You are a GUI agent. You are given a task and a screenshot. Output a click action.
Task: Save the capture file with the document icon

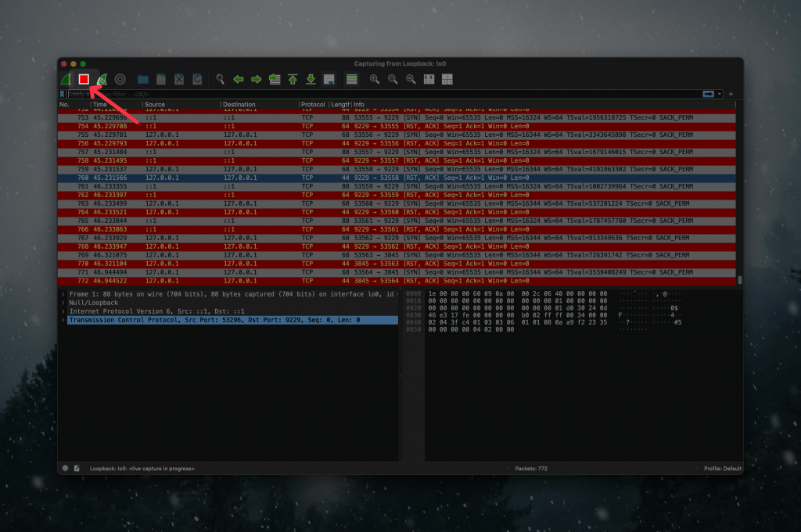tap(161, 79)
